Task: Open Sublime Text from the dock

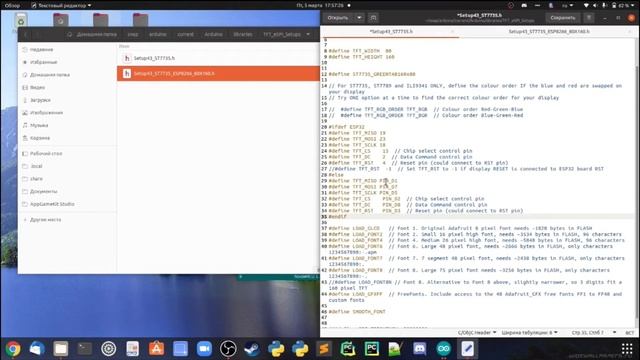Action: tap(324, 349)
